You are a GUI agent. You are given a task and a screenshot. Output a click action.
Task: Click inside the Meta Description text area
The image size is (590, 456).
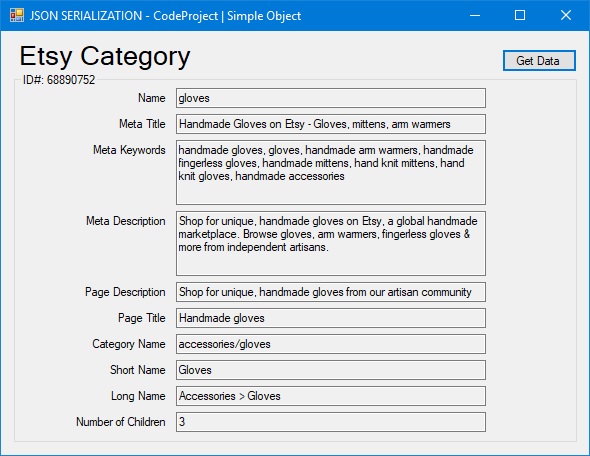(x=331, y=243)
